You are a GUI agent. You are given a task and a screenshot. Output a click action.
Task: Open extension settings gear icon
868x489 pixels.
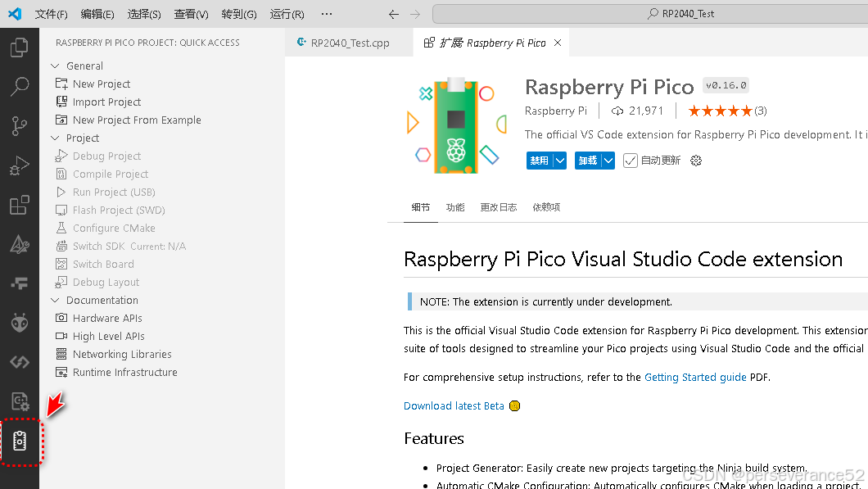(696, 161)
